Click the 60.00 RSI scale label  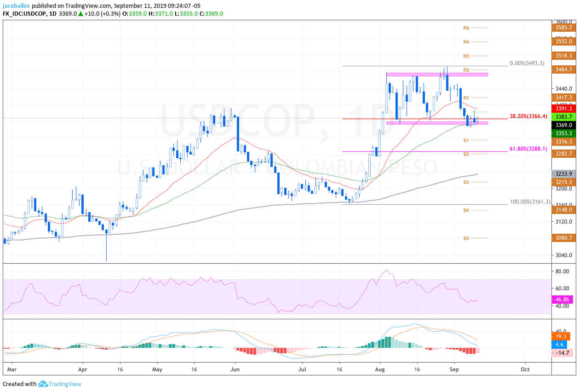coord(563,288)
